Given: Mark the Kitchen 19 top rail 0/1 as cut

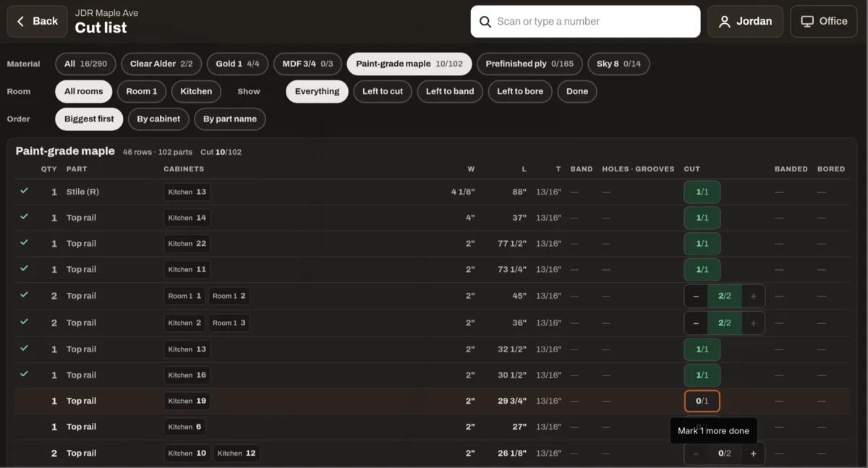Looking at the screenshot, I should coord(702,401).
